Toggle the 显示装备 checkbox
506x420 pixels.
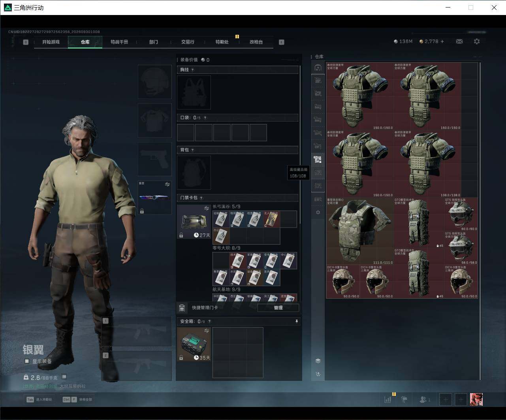(27, 361)
